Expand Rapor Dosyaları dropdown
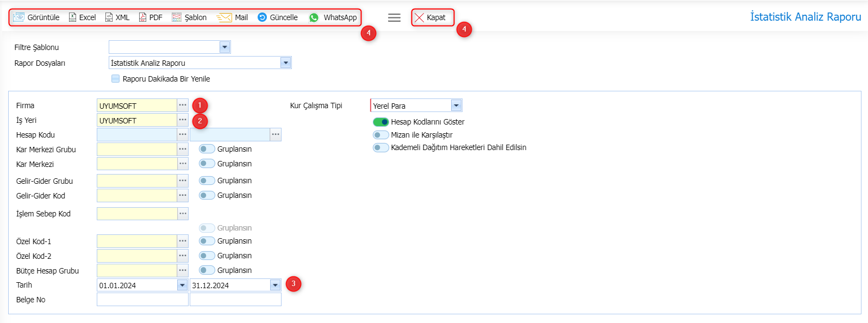Viewport: 868px width, 323px height. [x=285, y=63]
